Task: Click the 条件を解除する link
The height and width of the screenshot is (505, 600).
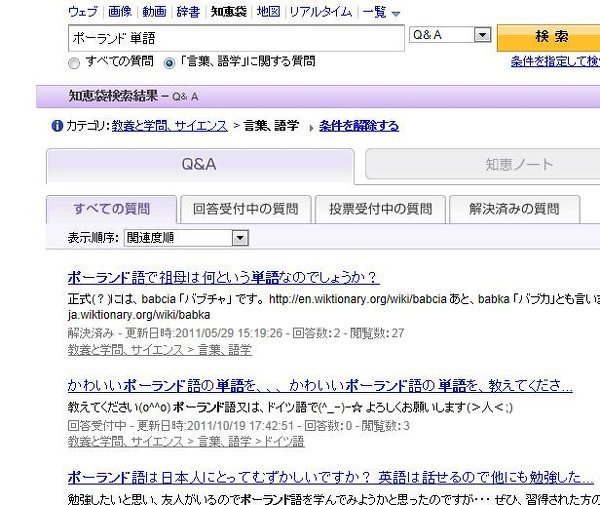Action: click(359, 126)
